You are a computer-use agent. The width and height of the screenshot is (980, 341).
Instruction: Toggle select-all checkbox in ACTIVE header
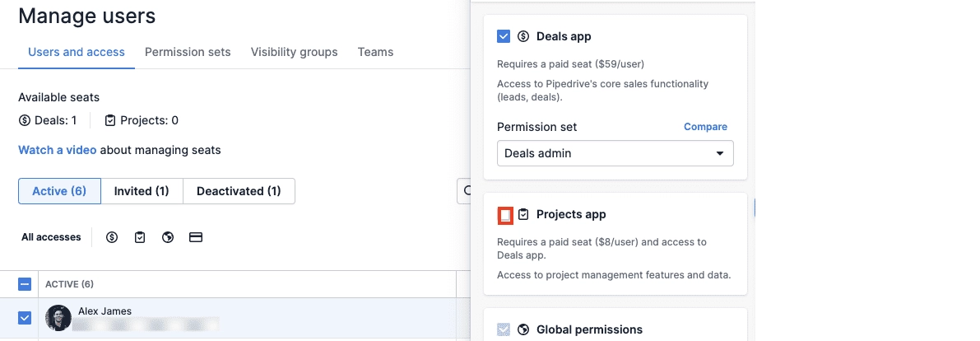coord(25,284)
